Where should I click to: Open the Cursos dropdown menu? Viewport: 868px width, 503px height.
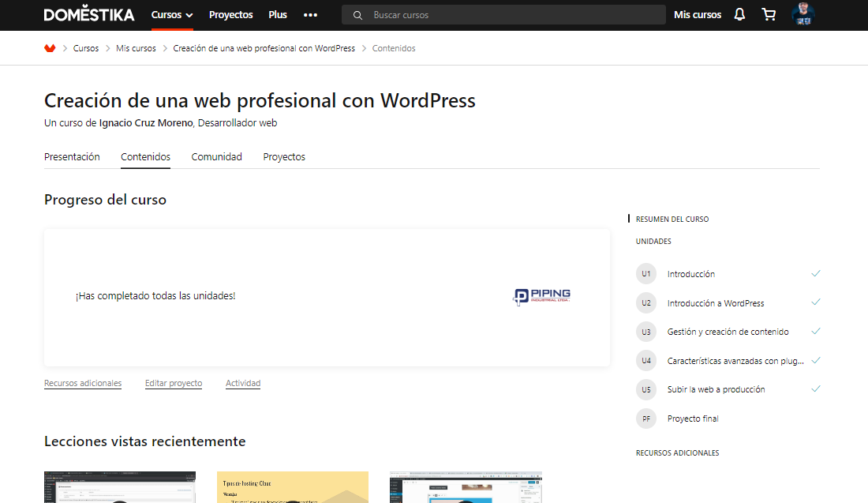pos(172,15)
